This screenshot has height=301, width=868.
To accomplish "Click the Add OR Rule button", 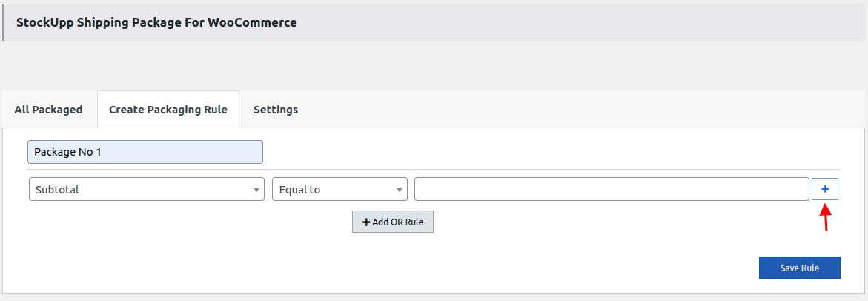I will point(392,222).
